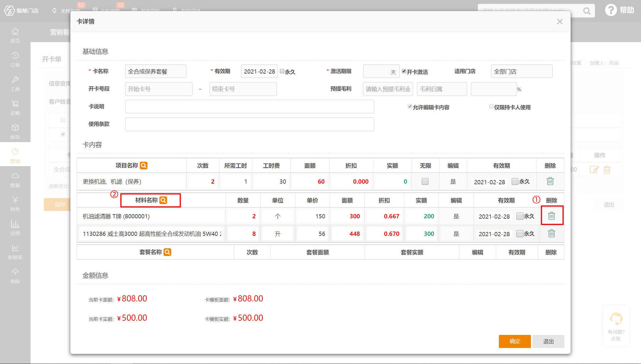This screenshot has height=364, width=641.
Task: Click background edit icon in operations column
Action: point(594,170)
